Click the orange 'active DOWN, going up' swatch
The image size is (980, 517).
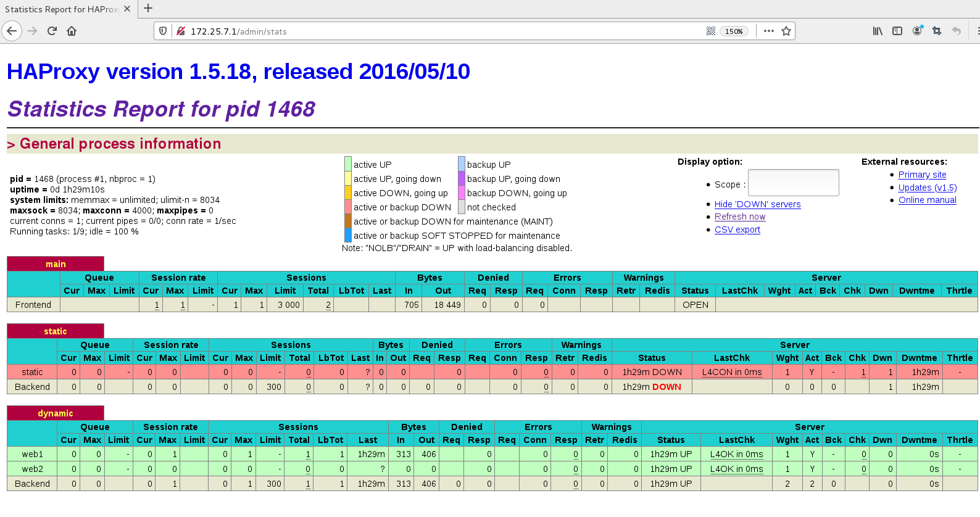(x=348, y=192)
